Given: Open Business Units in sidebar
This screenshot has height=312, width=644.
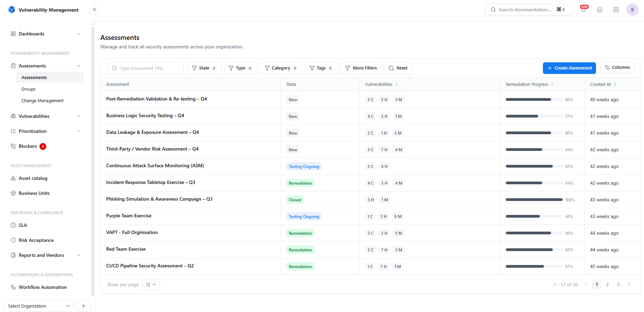Looking at the screenshot, I should click(x=34, y=193).
